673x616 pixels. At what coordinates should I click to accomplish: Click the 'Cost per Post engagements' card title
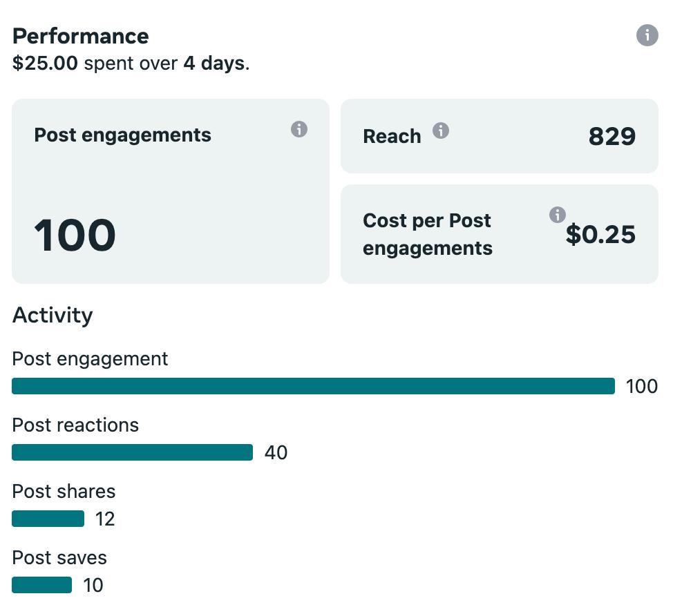pyautogui.click(x=427, y=234)
